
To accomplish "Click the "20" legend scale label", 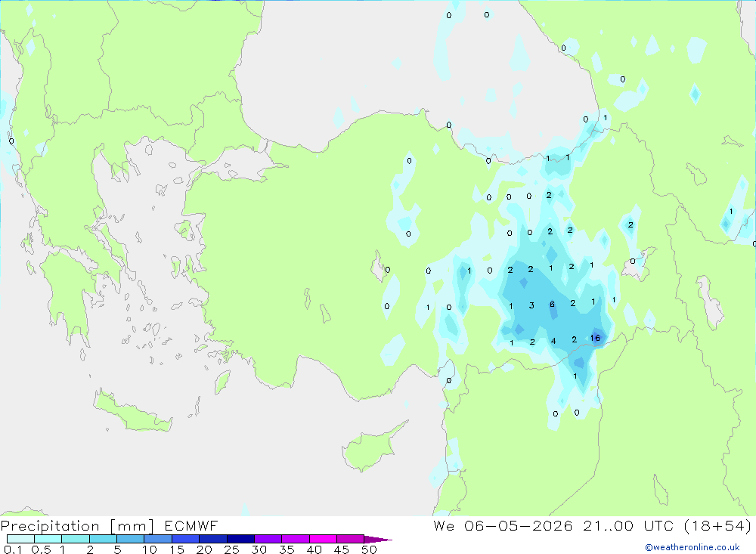I will pos(204,549).
